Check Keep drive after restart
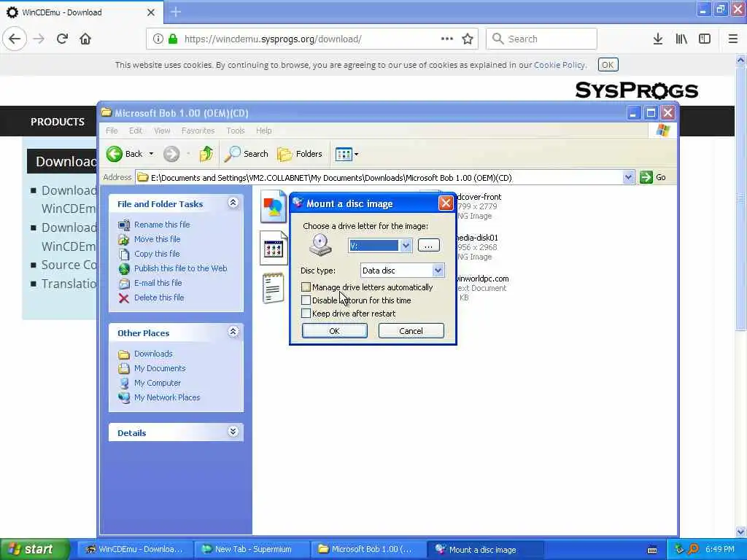Viewport: 747px width, 560px height. pyautogui.click(x=306, y=314)
